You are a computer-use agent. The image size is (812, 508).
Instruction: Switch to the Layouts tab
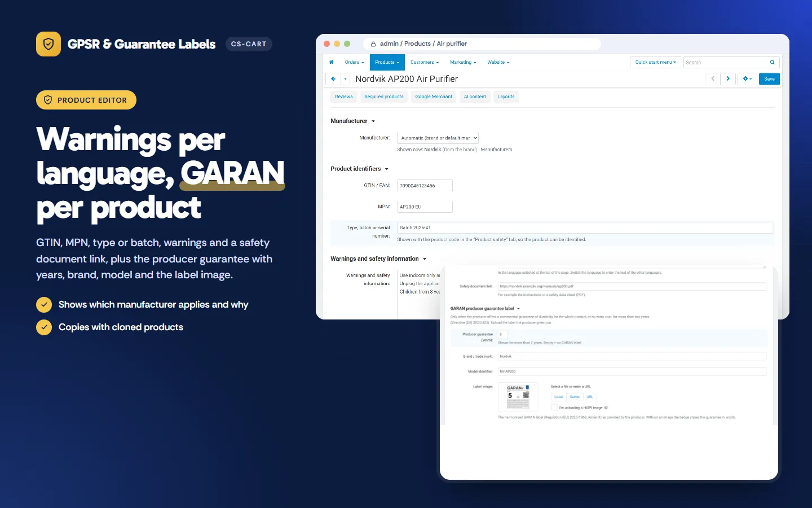[506, 97]
